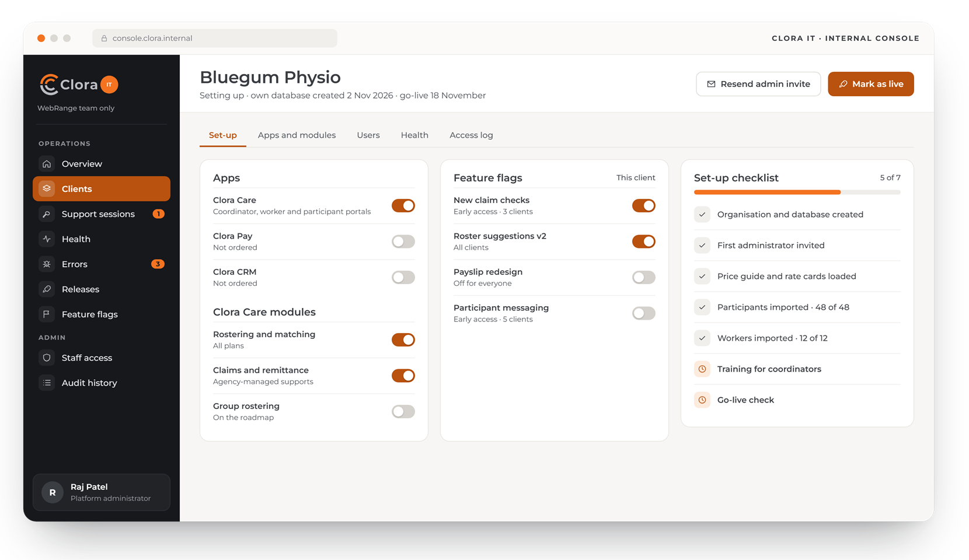Turn on the Clora CRM toggle
This screenshot has width=969, height=560.
click(403, 278)
